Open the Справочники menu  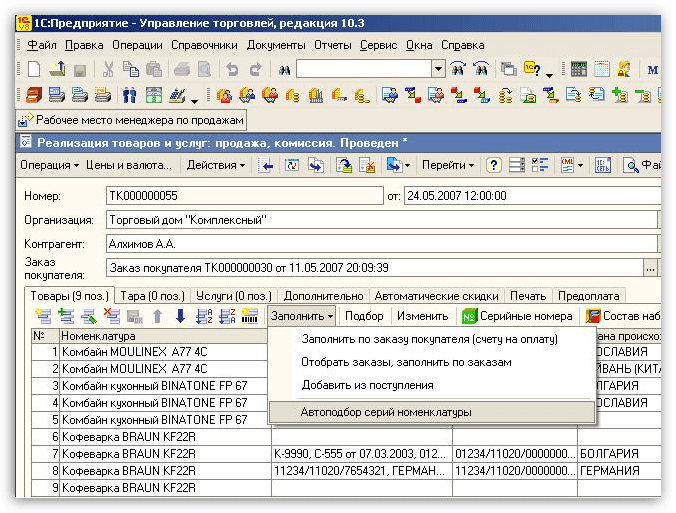[x=204, y=45]
